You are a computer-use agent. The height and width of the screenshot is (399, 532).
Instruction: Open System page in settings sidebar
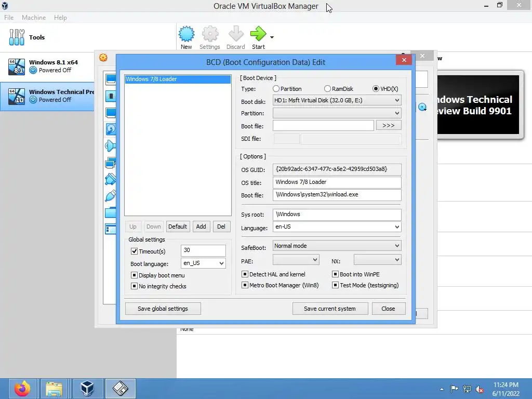(x=111, y=96)
